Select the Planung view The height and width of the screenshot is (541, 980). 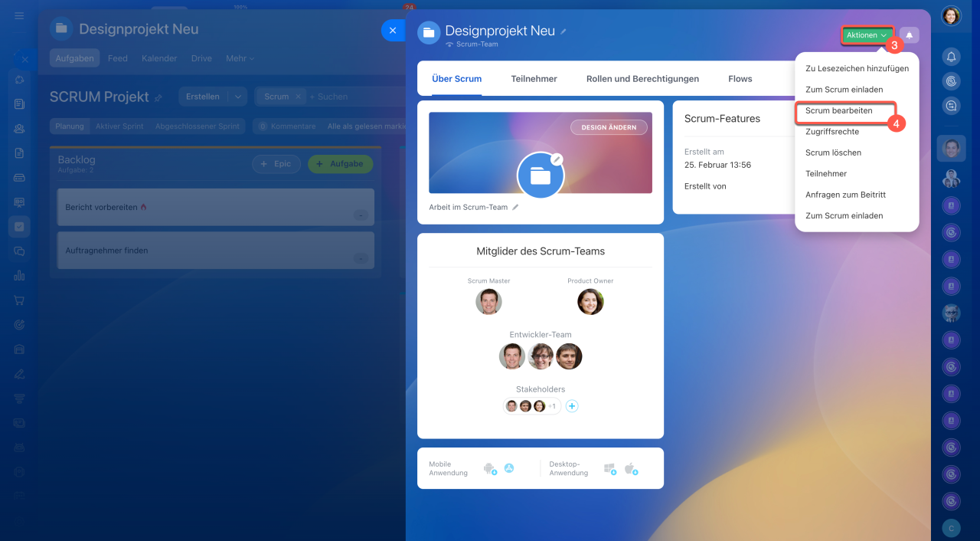coord(70,126)
